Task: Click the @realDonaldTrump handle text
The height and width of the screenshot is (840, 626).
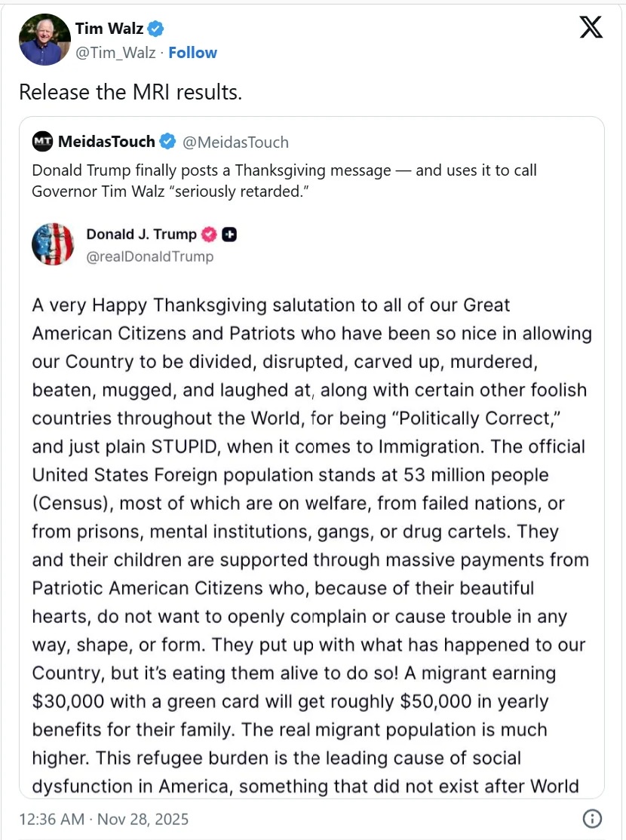Action: [x=149, y=257]
